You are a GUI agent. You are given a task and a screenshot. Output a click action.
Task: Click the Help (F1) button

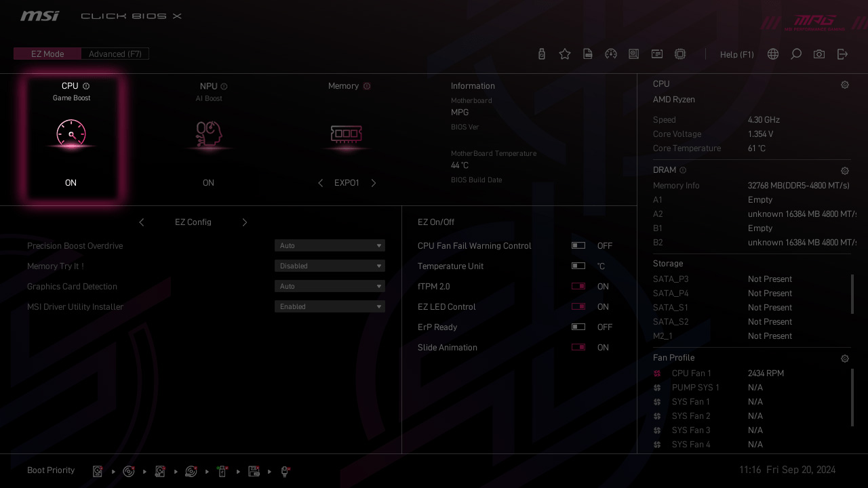click(736, 55)
